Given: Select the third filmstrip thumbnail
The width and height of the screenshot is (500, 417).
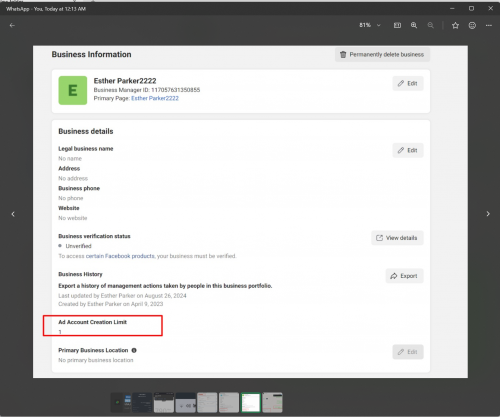Looking at the screenshot, I should pos(164,403).
